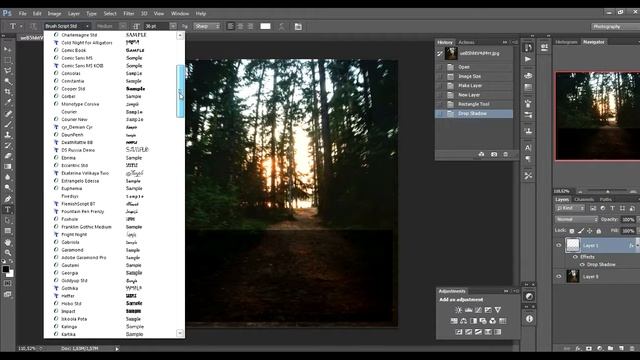Open font style dropdown Medium
The height and width of the screenshot is (360, 640).
click(x=111, y=26)
